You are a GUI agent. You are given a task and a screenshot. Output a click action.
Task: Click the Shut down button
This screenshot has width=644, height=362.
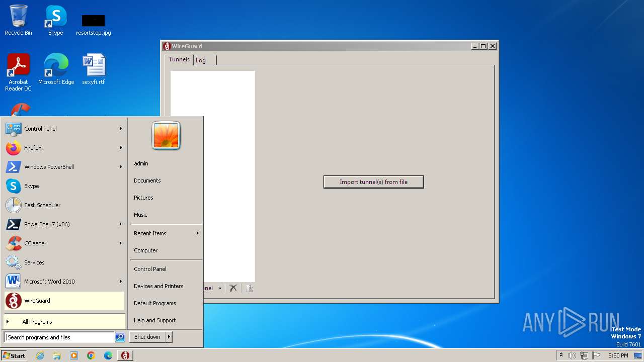tap(147, 337)
